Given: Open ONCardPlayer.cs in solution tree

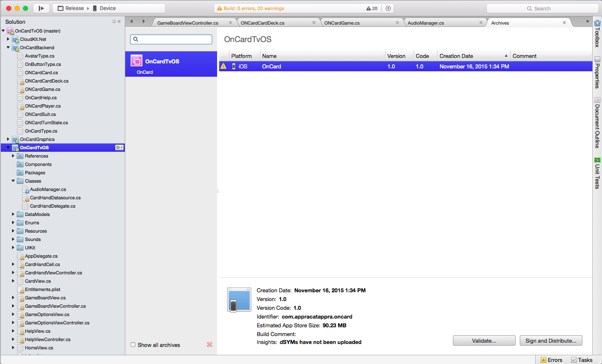Looking at the screenshot, I should (x=43, y=106).
